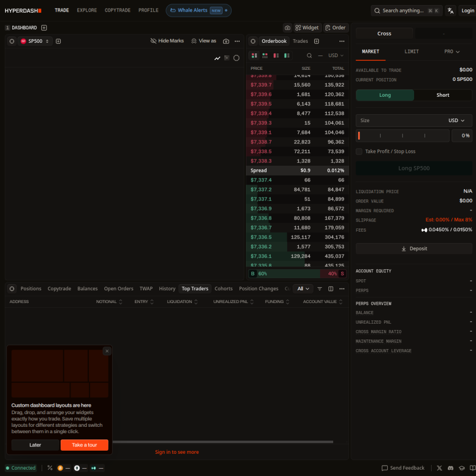
Task: Close the custom dashboard layouts popup
Action: (107, 351)
